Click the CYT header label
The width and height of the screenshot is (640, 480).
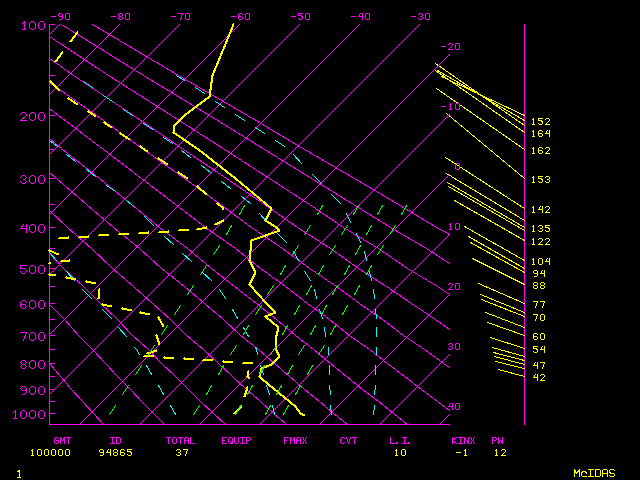coord(348,440)
